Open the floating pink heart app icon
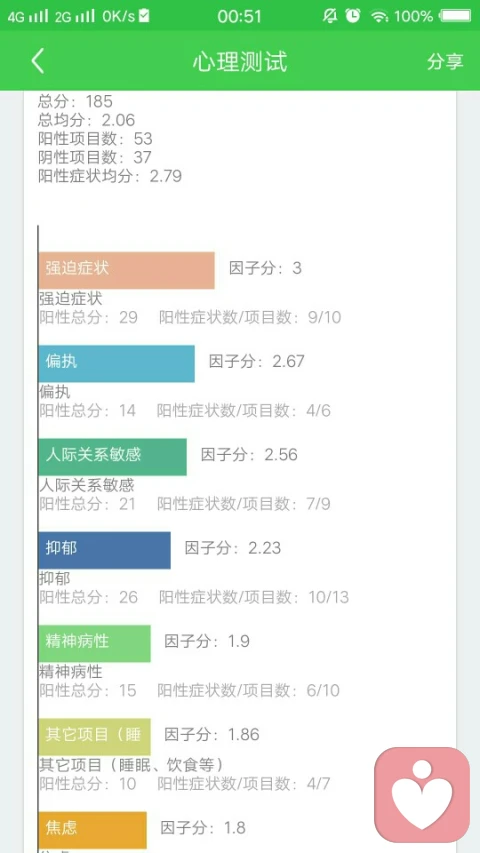 (x=422, y=794)
